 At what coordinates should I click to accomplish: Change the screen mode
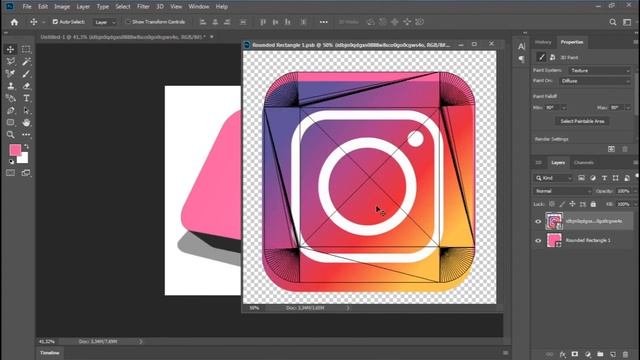tap(26, 173)
